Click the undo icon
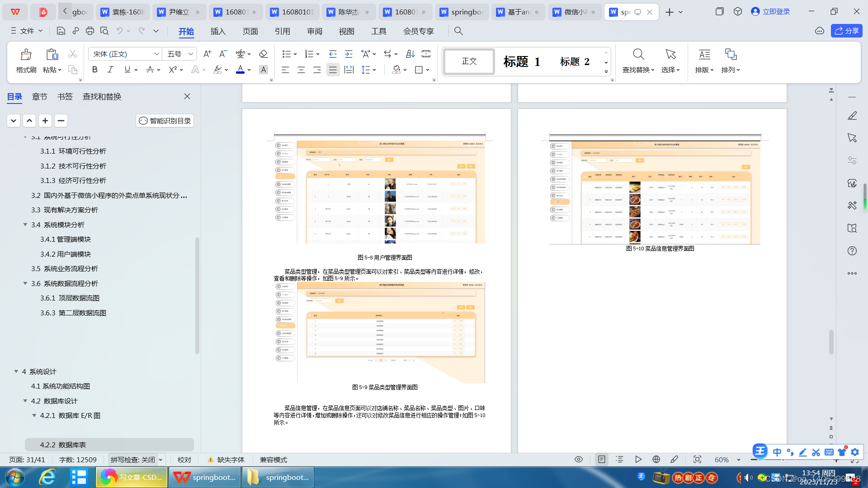The image size is (868, 488). click(119, 31)
